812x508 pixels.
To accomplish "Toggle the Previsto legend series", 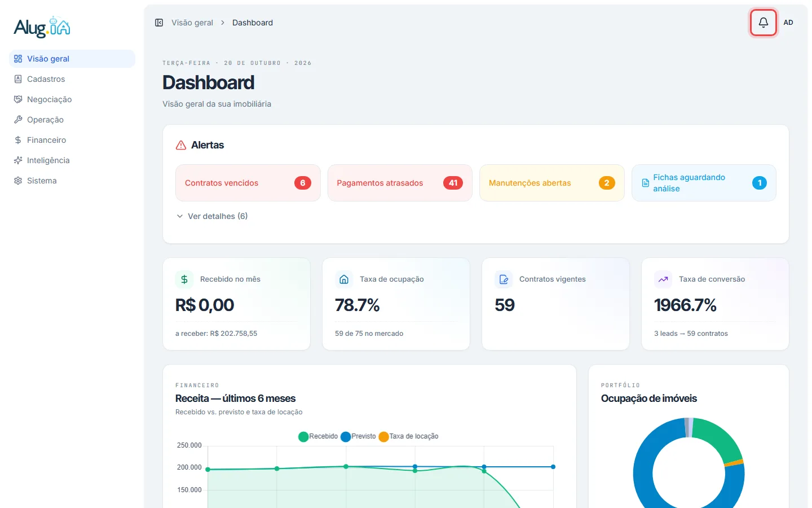I will [358, 436].
